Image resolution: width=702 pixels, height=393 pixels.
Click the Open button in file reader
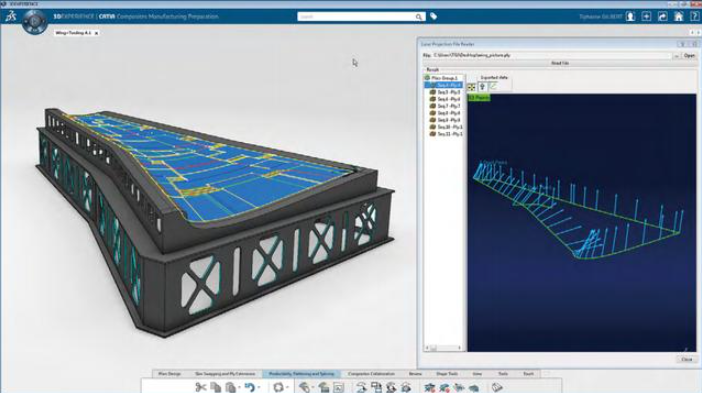(689, 56)
